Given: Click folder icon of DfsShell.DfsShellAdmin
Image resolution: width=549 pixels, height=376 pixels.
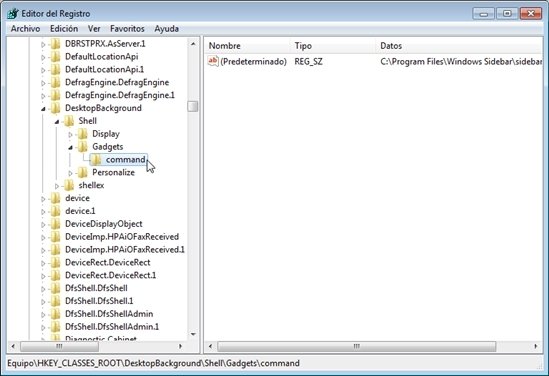Looking at the screenshot, I should point(55,314).
